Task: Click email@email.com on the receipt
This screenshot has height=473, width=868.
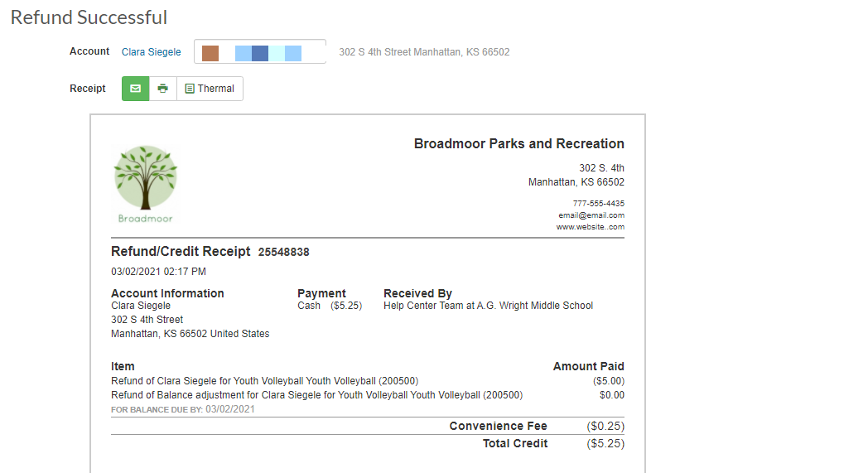Action: tap(591, 215)
